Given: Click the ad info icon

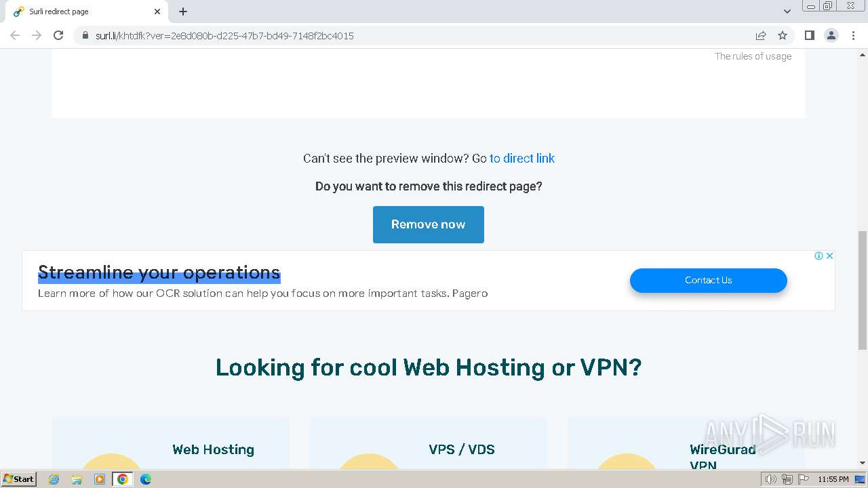Looking at the screenshot, I should point(818,256).
